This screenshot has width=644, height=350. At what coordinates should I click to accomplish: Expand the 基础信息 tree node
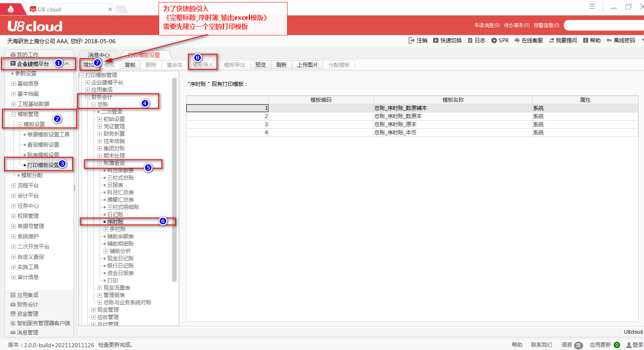coord(13,84)
